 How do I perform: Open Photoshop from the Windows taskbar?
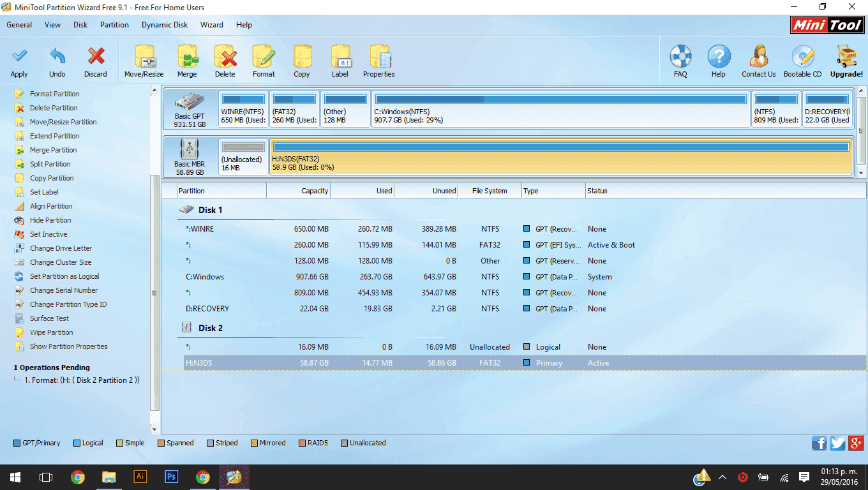[171, 477]
